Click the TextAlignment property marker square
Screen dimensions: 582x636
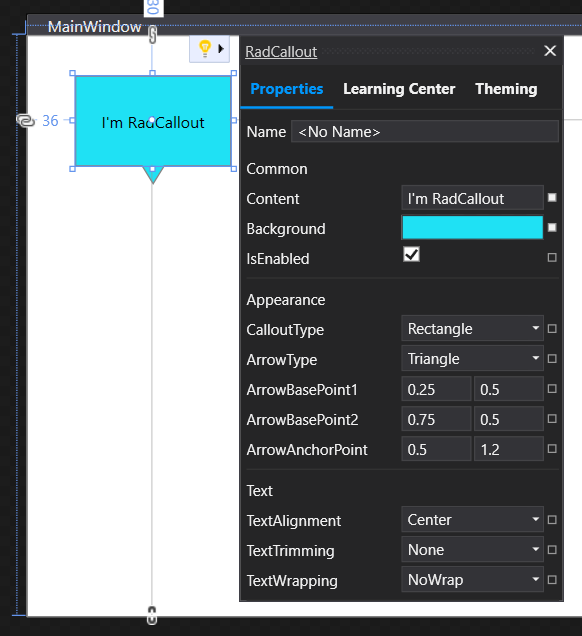click(552, 520)
